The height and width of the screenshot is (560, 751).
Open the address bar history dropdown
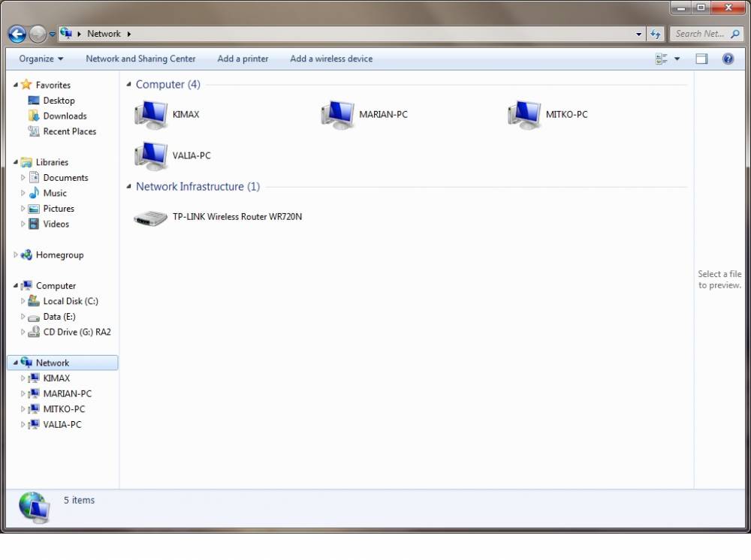pyautogui.click(x=638, y=34)
